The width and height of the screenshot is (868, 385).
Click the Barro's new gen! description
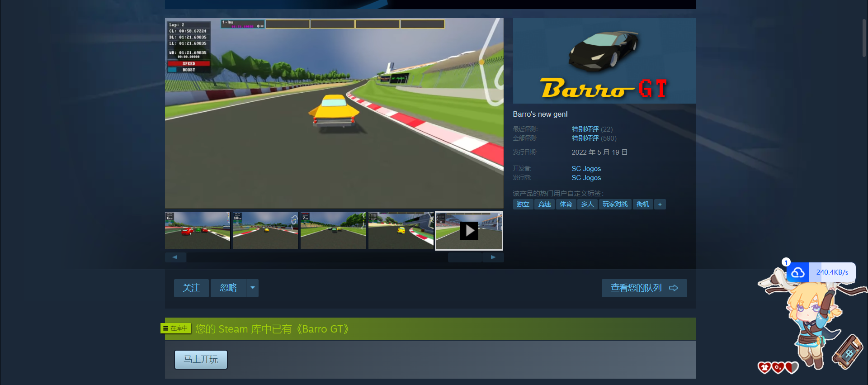tap(540, 114)
